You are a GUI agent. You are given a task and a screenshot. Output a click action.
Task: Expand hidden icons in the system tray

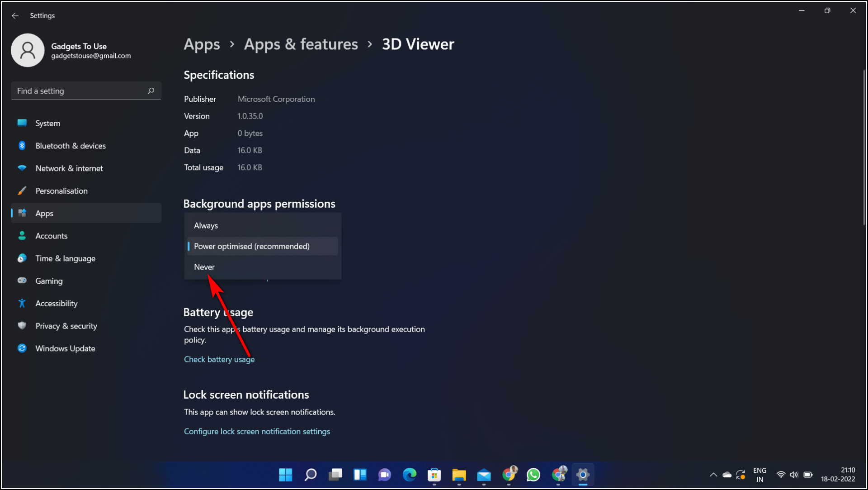tap(713, 475)
